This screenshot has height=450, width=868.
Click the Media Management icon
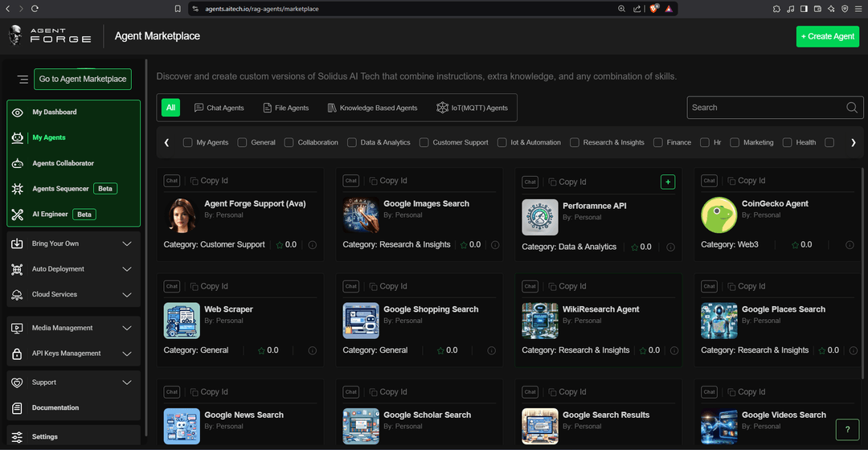[17, 328]
